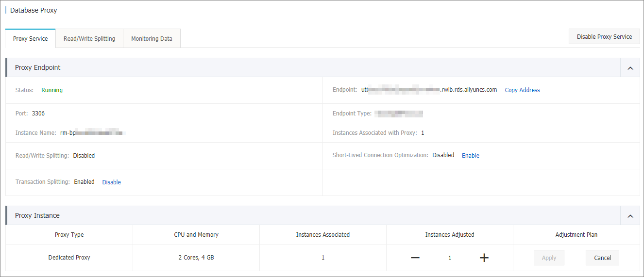Viewport: 644px width, 277px height.
Task: Open the Monitoring Data tab
Action: click(x=152, y=39)
